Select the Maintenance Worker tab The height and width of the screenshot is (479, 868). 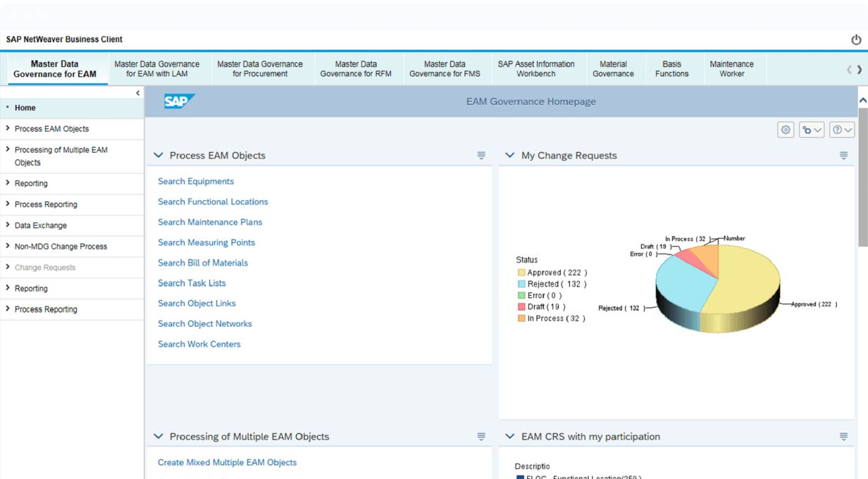pos(731,69)
